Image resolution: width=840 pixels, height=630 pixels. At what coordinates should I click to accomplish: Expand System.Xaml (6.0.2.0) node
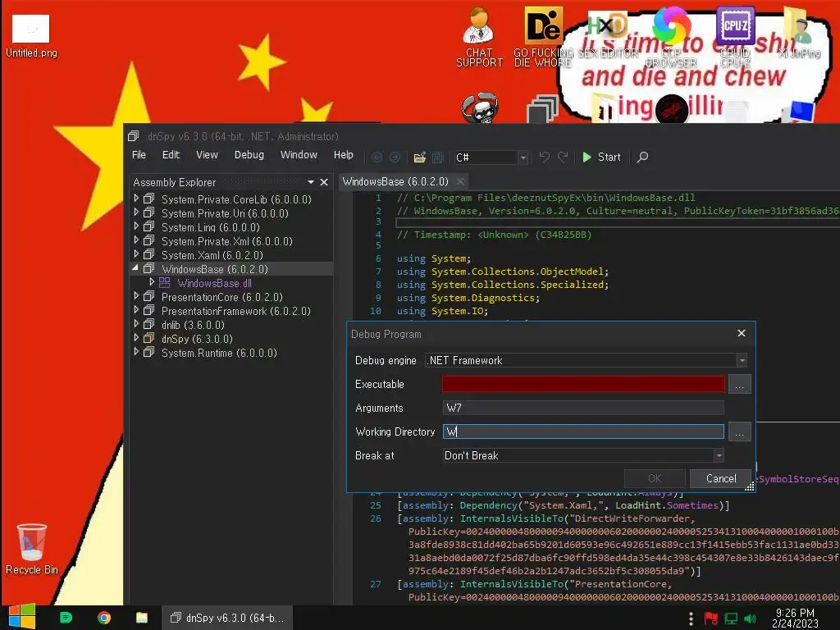tap(136, 254)
